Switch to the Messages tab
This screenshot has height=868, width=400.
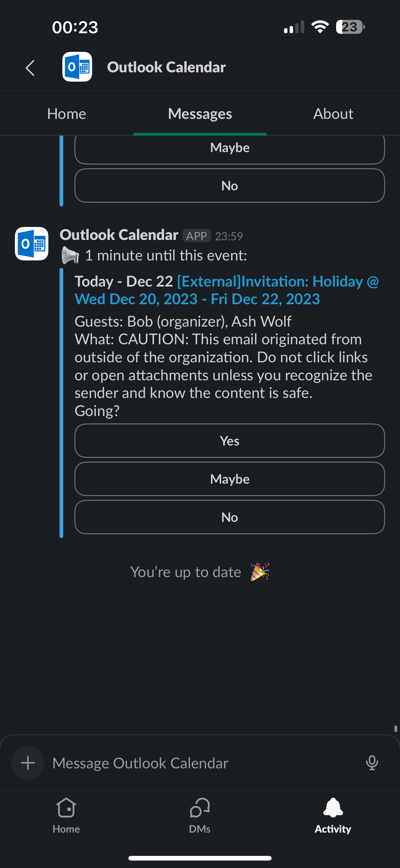200,114
